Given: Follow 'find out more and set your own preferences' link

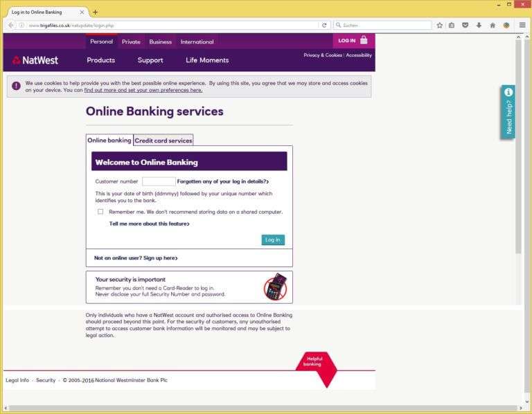Looking at the screenshot, I should [143, 90].
